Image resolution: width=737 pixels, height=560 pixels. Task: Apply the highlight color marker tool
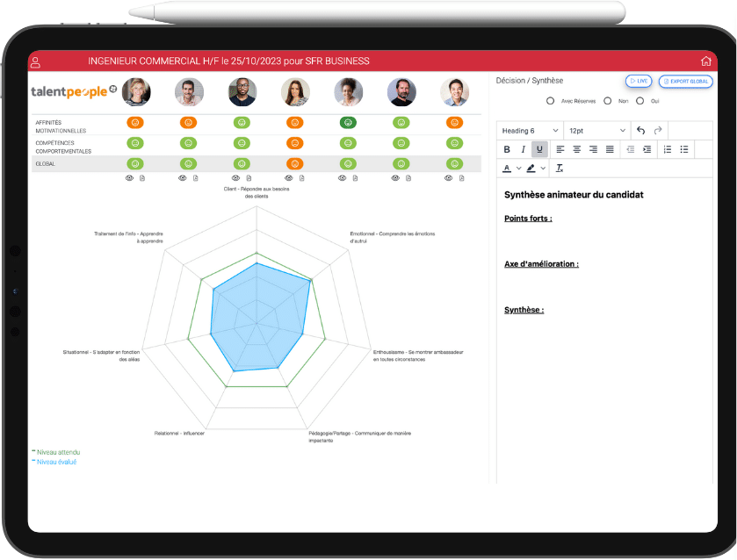(531, 169)
